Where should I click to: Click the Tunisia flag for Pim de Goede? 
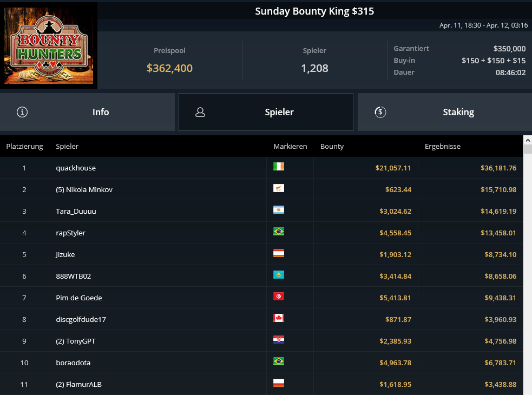point(279,297)
